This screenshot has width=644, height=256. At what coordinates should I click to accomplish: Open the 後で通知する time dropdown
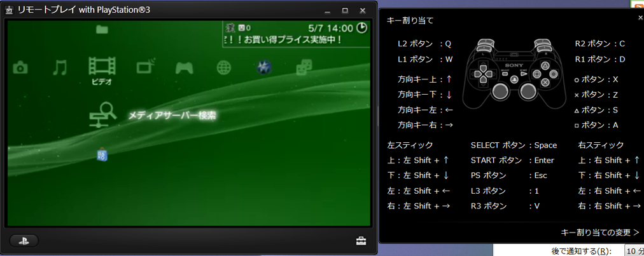[x=634, y=251]
